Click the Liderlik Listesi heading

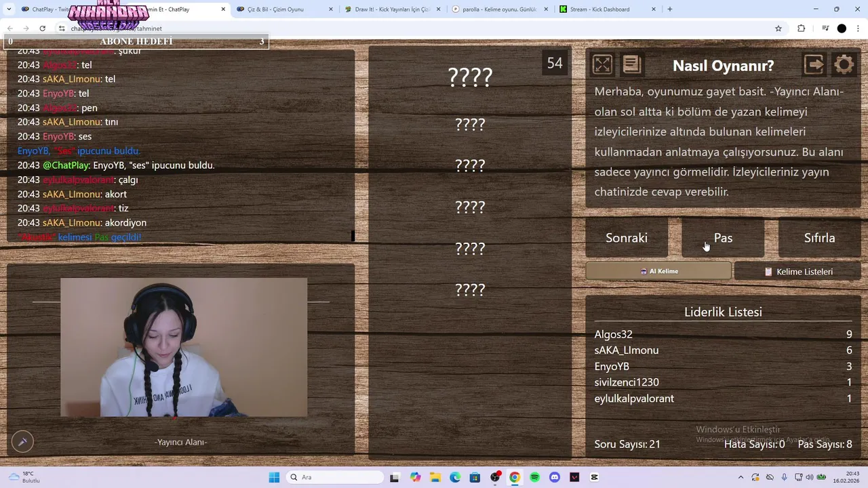(723, 312)
